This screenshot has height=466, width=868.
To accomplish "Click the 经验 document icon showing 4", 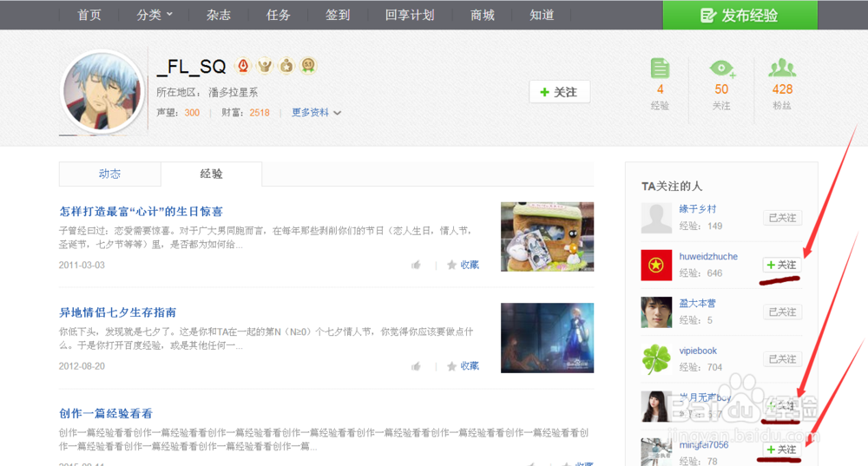I will pos(660,69).
